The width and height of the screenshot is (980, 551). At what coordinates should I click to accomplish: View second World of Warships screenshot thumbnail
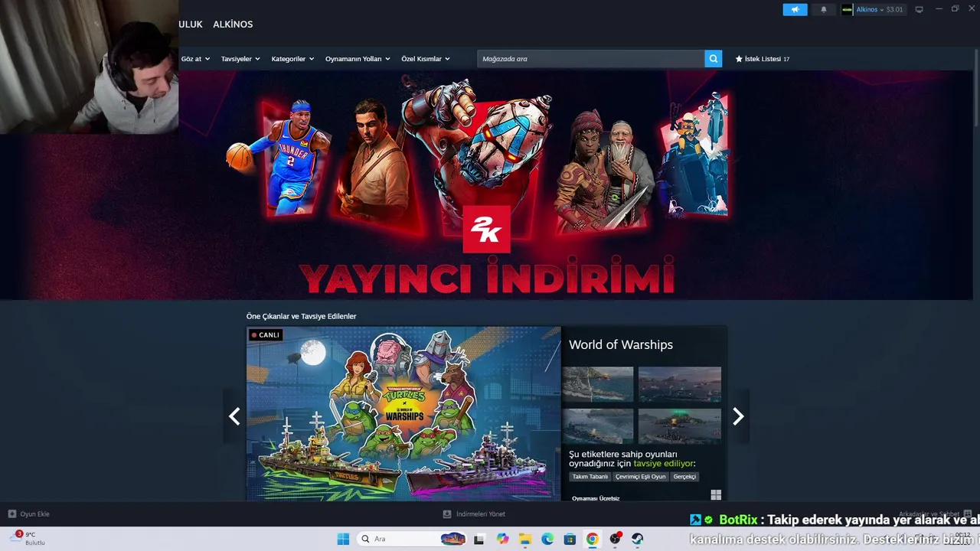pyautogui.click(x=680, y=384)
